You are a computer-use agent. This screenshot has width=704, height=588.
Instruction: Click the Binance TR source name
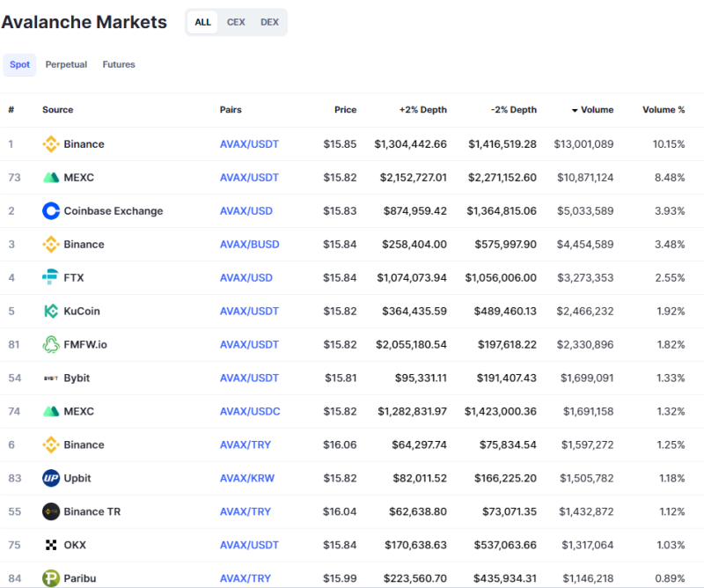[x=92, y=511]
